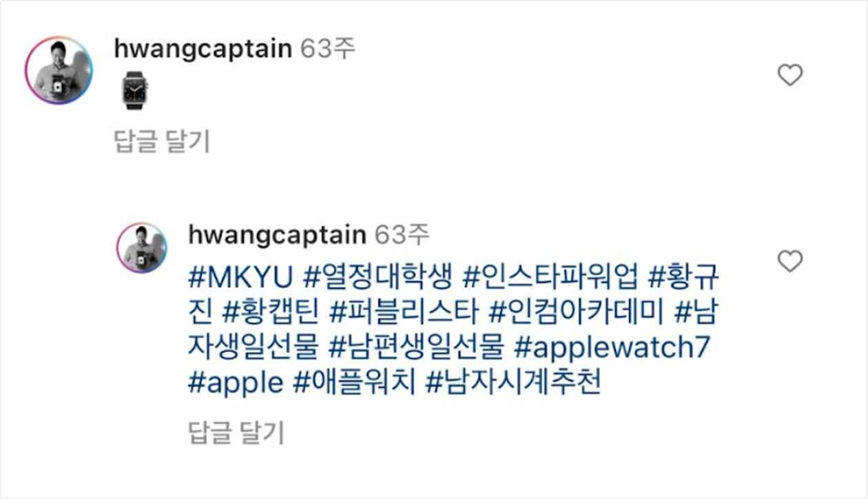Click the watch emoji in first comment
Screen dimensions: 868x499
[136, 90]
